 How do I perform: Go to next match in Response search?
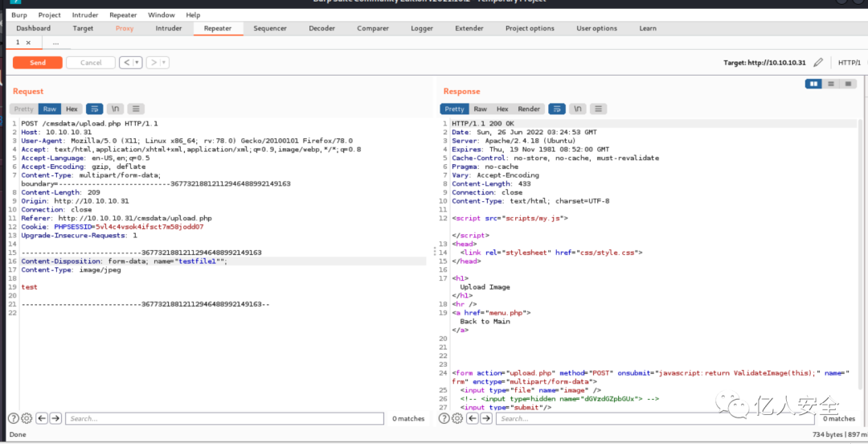pyautogui.click(x=486, y=418)
